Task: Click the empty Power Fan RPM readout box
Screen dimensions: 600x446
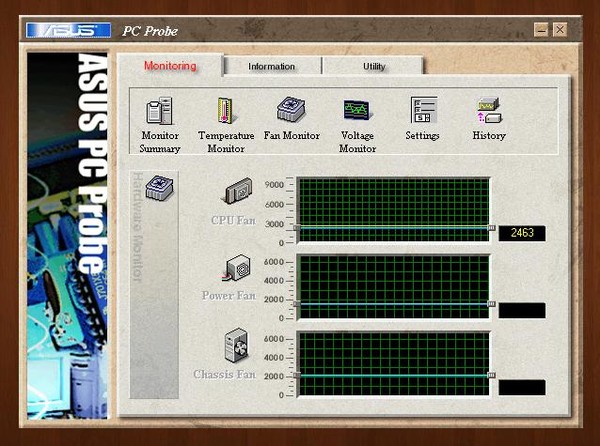Action: [522, 310]
